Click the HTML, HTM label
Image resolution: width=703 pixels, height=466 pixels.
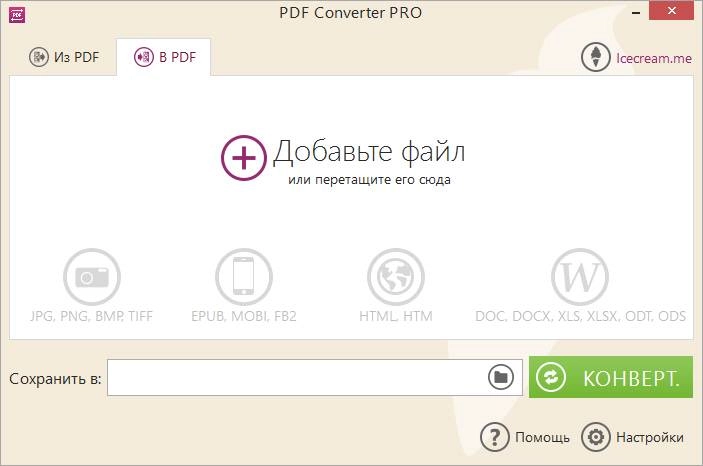click(396, 316)
